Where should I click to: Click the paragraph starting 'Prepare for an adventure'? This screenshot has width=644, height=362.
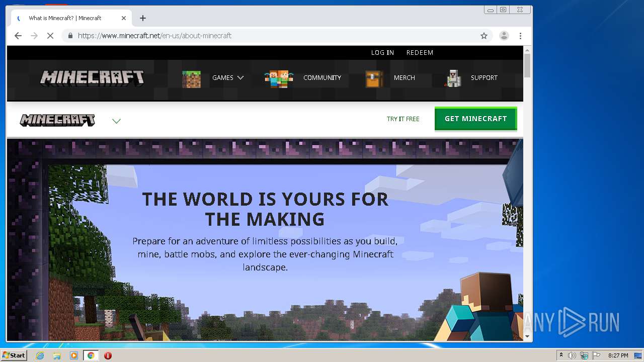pyautogui.click(x=265, y=254)
